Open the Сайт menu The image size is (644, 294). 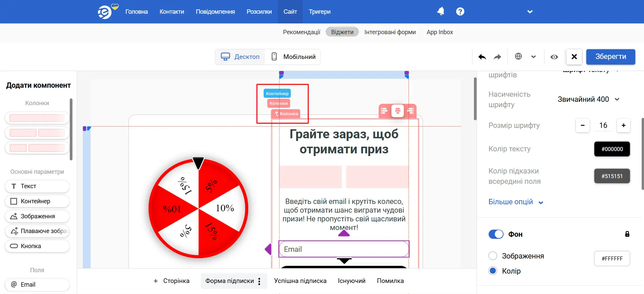pos(290,12)
